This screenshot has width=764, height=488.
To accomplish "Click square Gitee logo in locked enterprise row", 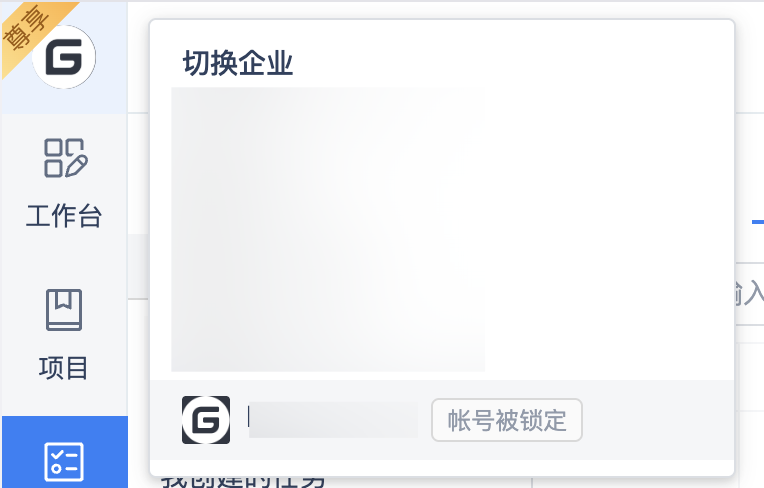I will click(206, 420).
